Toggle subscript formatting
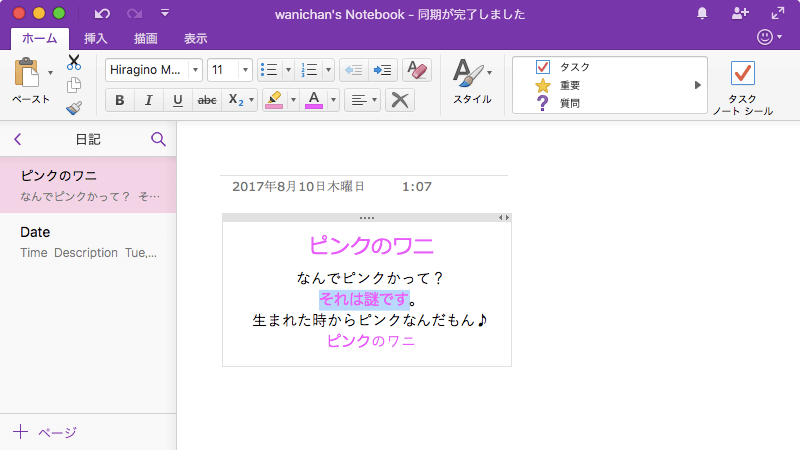The width and height of the screenshot is (800, 450). tap(236, 100)
